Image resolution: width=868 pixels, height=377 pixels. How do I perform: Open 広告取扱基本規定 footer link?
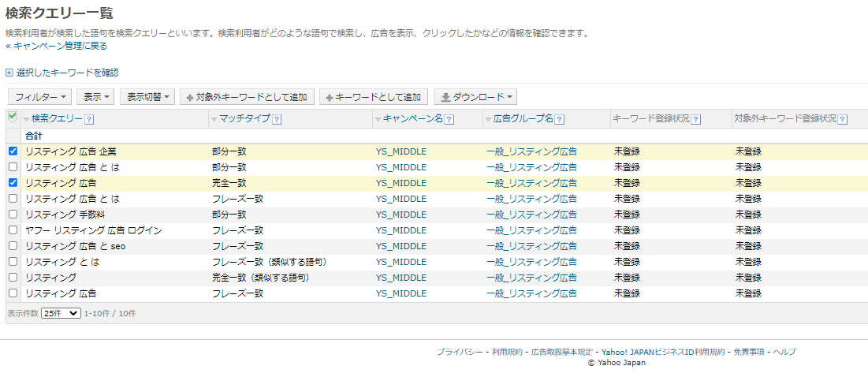pos(562,352)
